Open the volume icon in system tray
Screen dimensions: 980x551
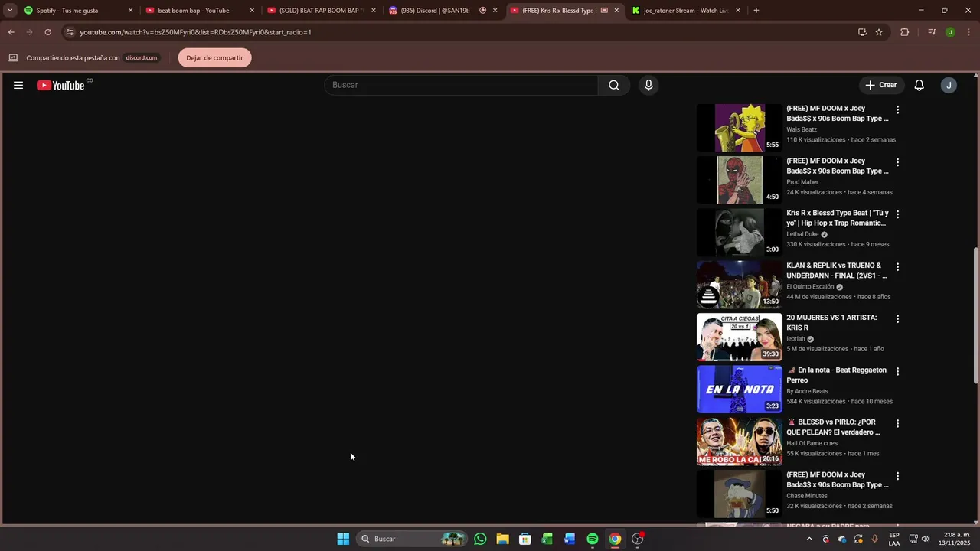point(926,539)
